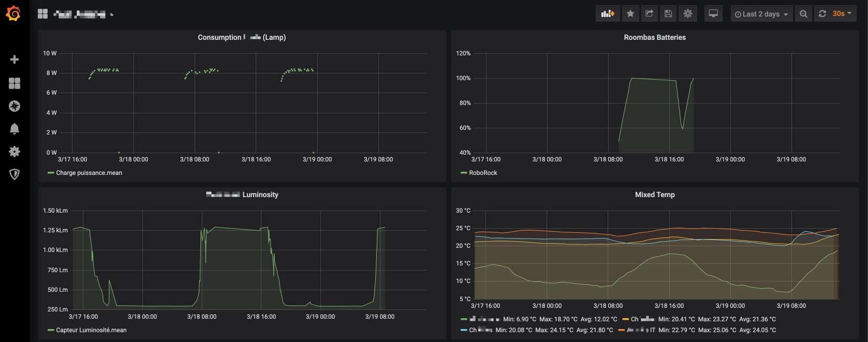868x342 pixels.
Task: Click the Avg: 21.36 °C legend value
Action: point(757,319)
